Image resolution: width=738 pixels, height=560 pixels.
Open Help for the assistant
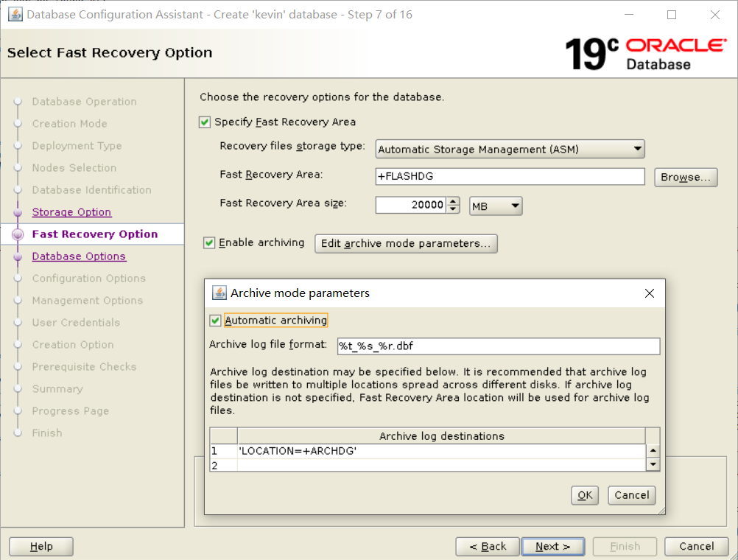click(41, 546)
